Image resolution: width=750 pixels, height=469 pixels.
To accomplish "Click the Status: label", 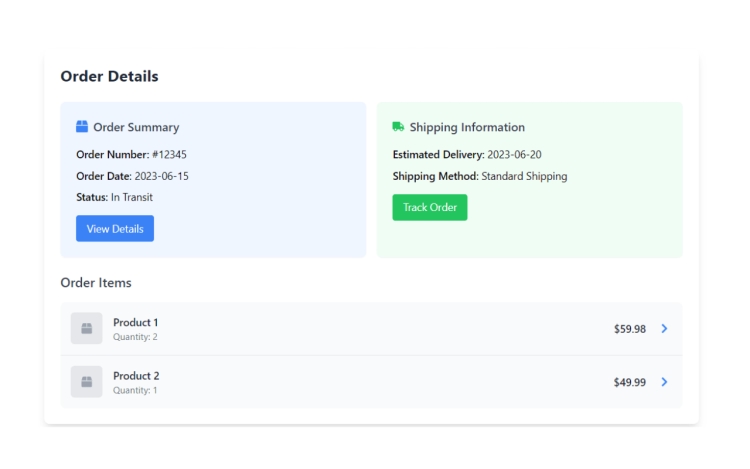I will [x=92, y=197].
